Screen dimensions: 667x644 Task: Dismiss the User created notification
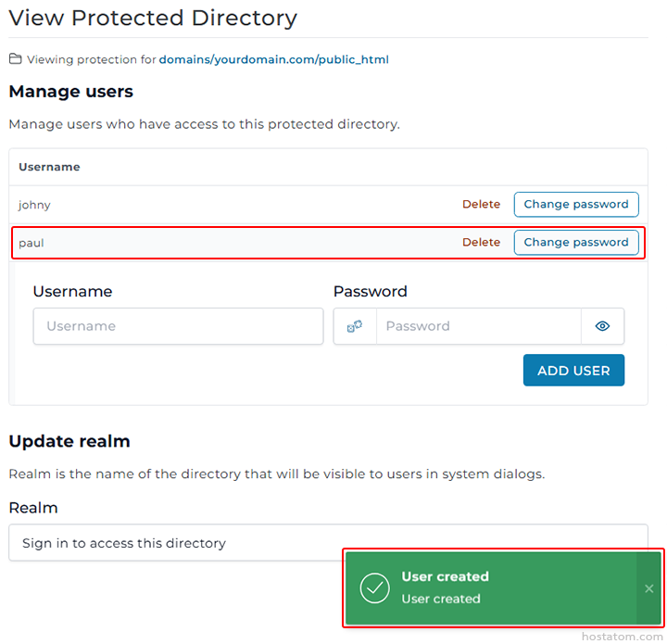tap(648, 588)
